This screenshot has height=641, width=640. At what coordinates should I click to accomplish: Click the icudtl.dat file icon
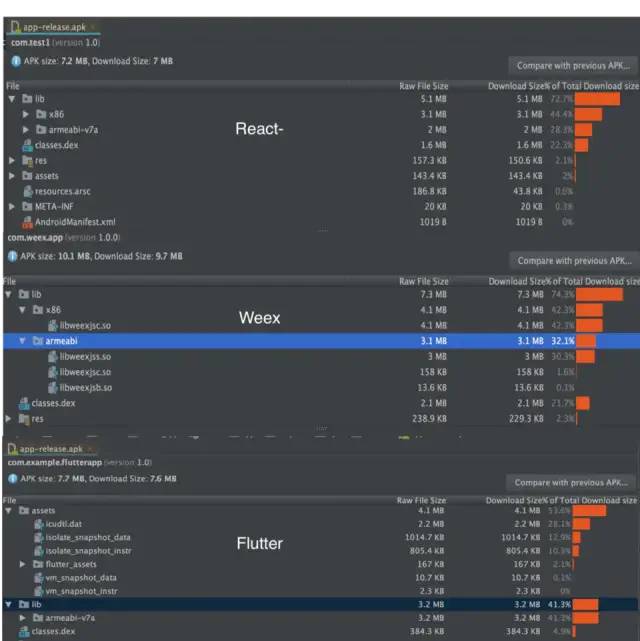click(39, 524)
